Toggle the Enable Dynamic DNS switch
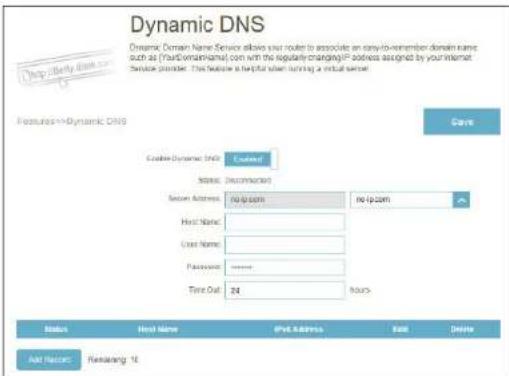The image size is (509, 376). tap(251, 159)
